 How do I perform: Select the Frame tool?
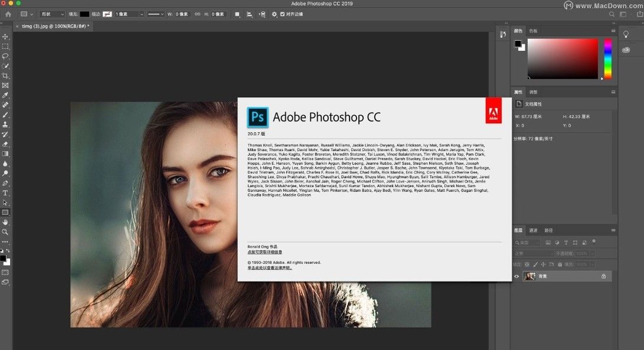[5, 86]
